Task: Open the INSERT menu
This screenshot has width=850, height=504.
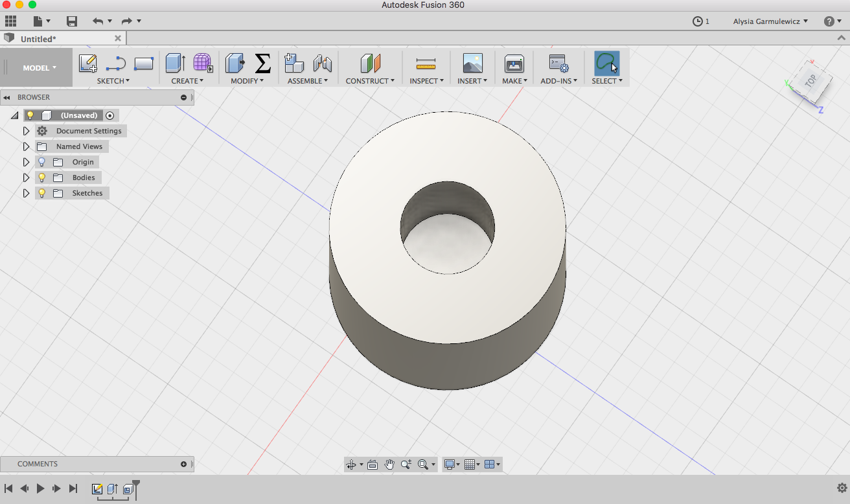Action: 472,81
